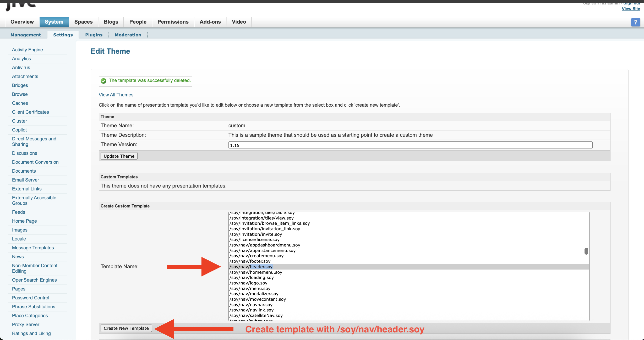Open the System tab
The image size is (644, 340).
point(54,22)
